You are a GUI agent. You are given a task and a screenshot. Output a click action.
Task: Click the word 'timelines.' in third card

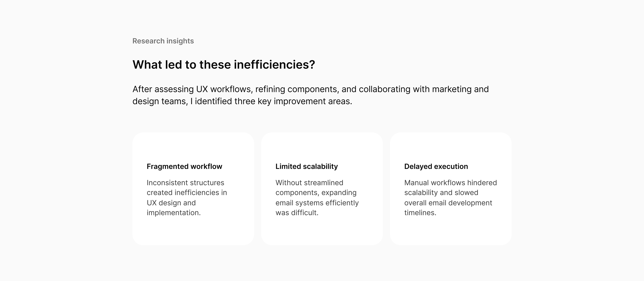click(420, 213)
